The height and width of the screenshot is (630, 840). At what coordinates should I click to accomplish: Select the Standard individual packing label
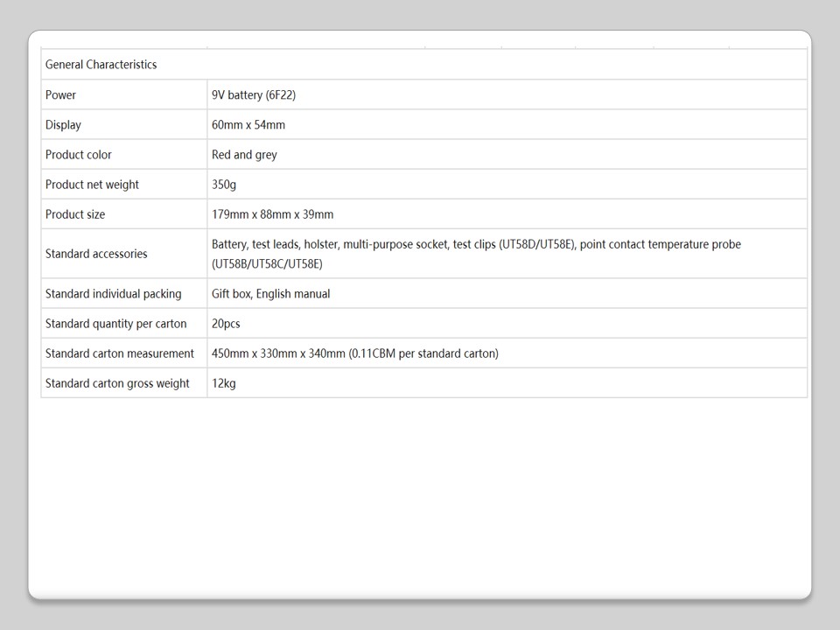tap(114, 294)
